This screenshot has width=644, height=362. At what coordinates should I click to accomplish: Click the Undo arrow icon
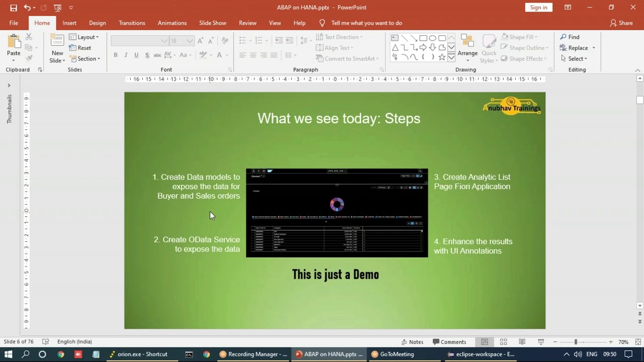[x=27, y=8]
